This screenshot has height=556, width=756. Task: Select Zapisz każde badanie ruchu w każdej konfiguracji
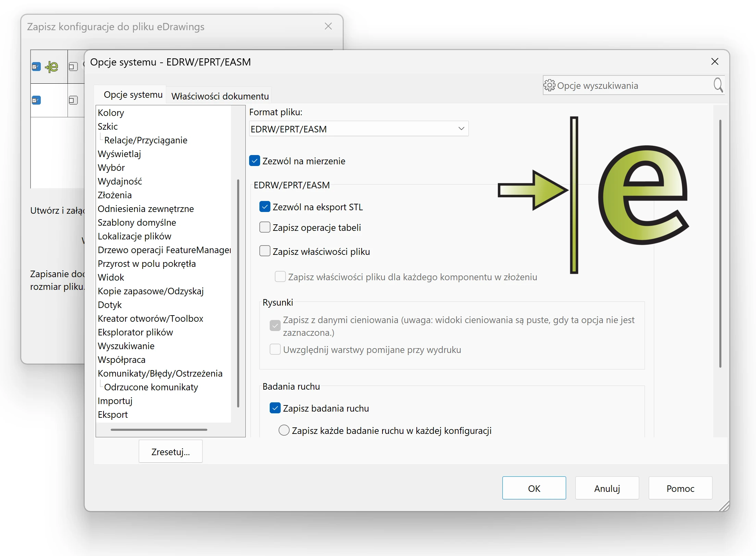point(284,430)
